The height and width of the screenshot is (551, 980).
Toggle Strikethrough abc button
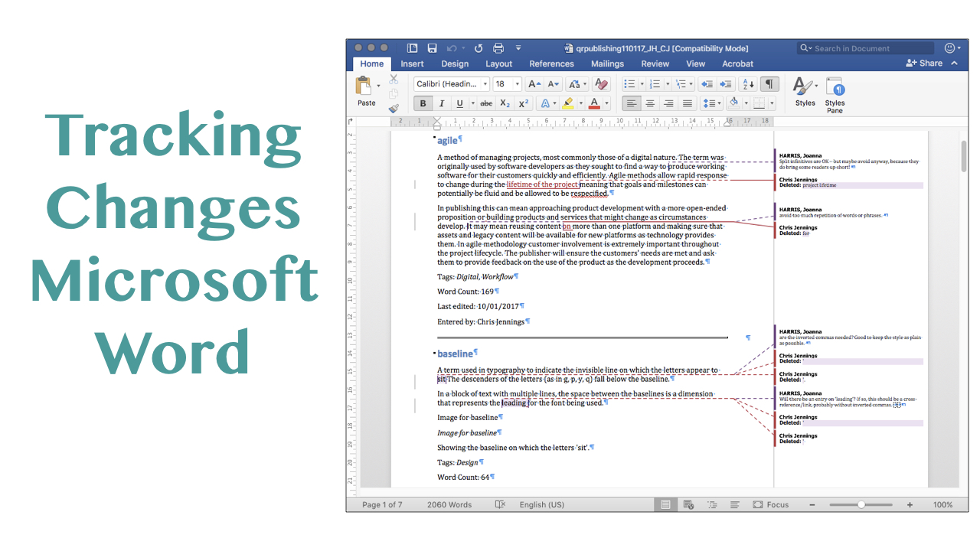pos(486,103)
